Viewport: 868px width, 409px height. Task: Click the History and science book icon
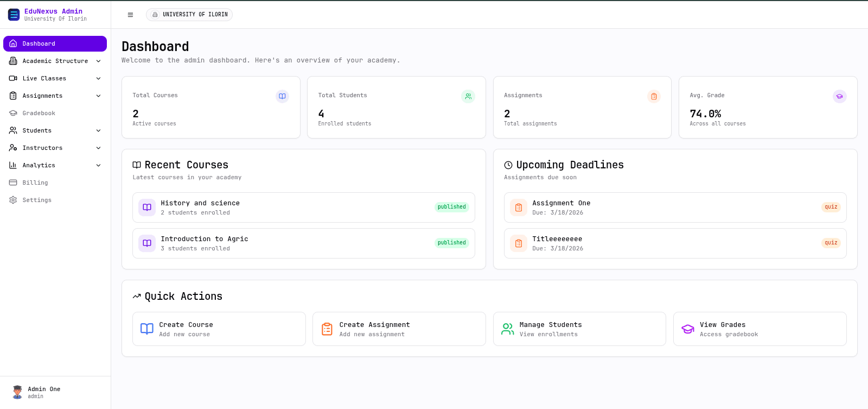(147, 207)
